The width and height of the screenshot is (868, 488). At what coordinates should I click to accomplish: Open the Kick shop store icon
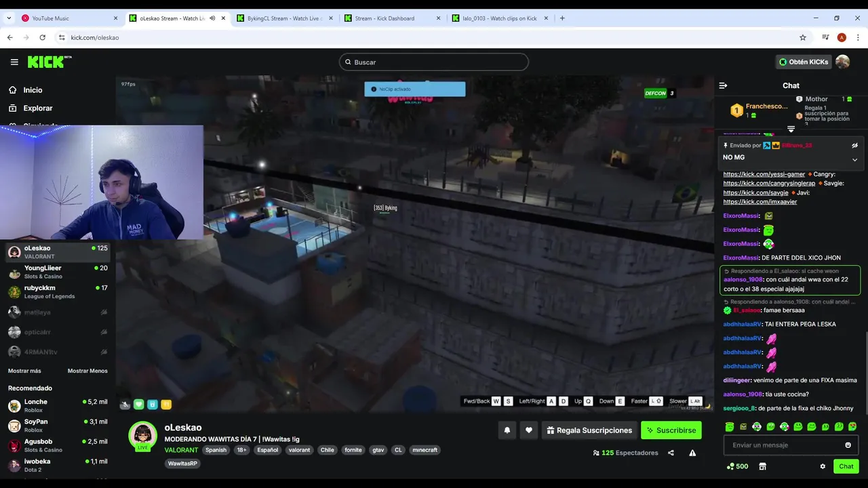click(762, 466)
